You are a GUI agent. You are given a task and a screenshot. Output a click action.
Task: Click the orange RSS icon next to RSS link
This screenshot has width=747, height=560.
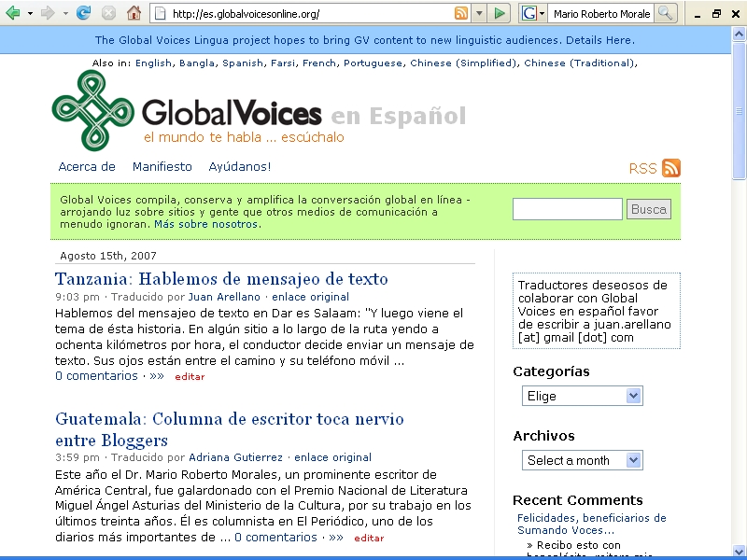pos(669,167)
